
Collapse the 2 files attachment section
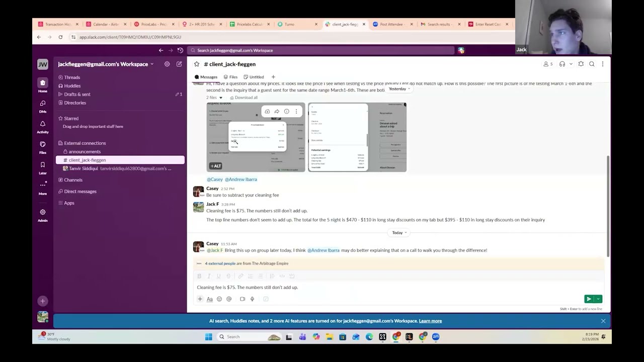[214, 98]
